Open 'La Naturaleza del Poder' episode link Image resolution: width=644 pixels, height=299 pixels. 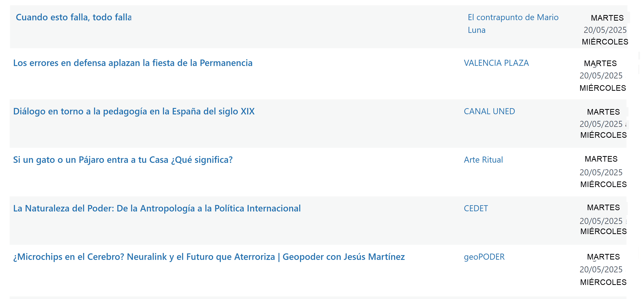157,208
